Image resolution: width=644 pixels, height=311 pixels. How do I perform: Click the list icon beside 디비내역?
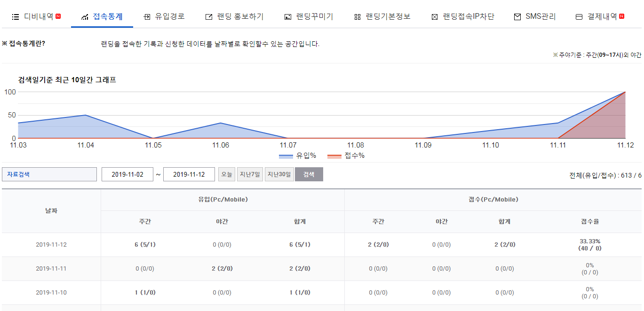pyautogui.click(x=16, y=17)
